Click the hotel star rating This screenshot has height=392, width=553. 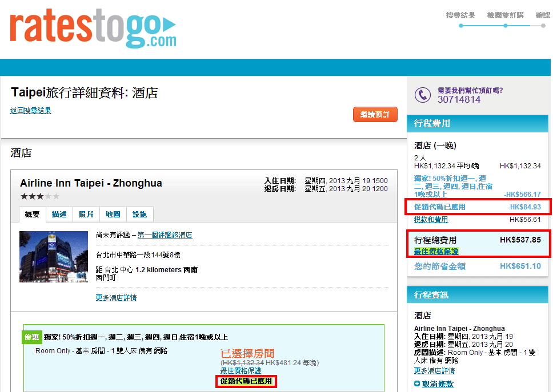(40, 196)
